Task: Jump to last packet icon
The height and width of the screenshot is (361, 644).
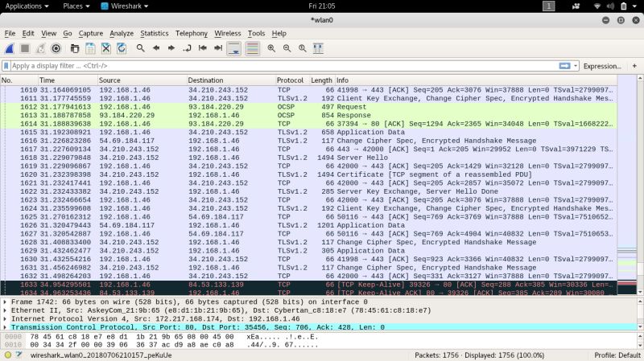Action: 218,48
